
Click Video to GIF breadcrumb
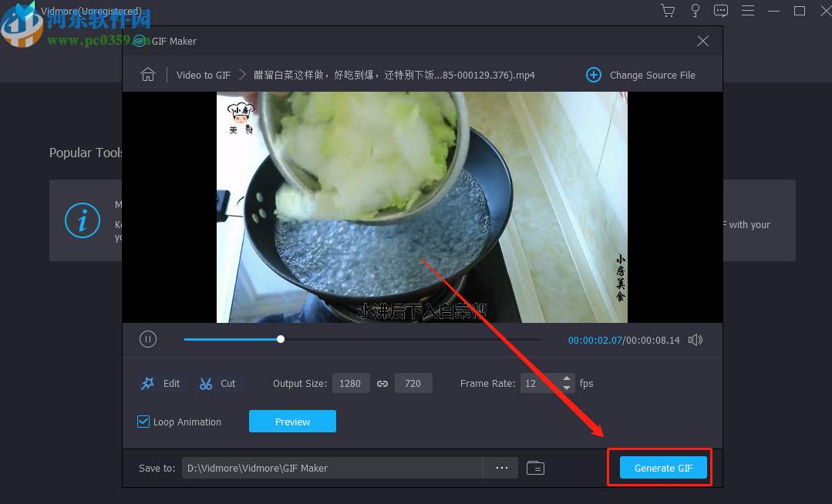(x=204, y=75)
